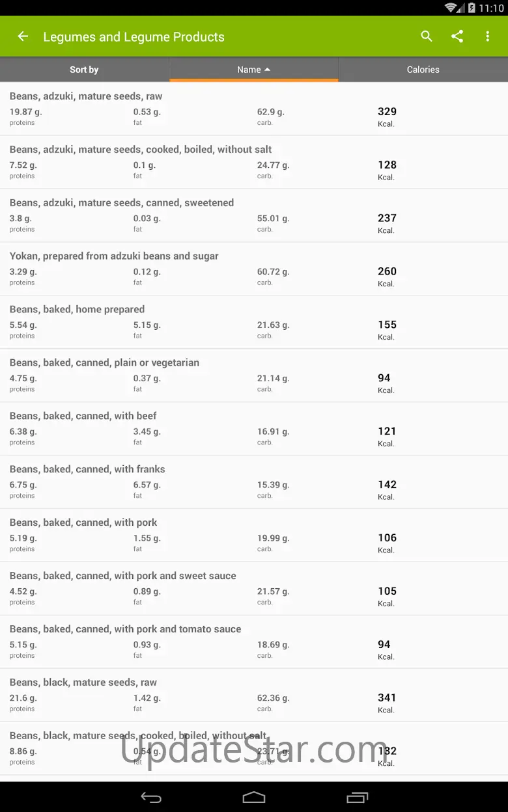Open Android recent apps button

tap(358, 797)
